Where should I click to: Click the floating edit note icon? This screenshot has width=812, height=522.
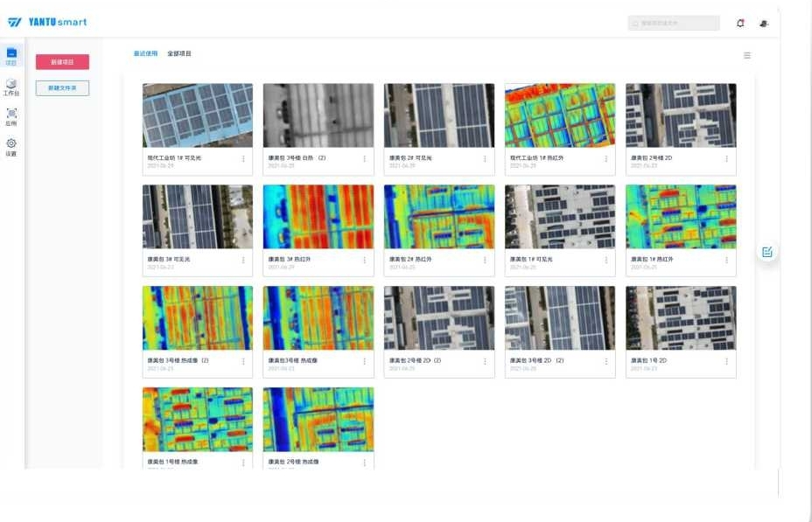pyautogui.click(x=767, y=252)
